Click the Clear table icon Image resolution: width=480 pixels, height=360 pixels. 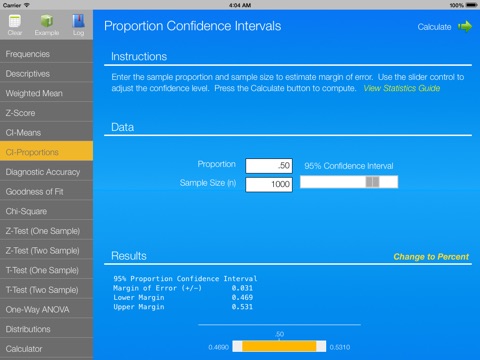coord(15,21)
